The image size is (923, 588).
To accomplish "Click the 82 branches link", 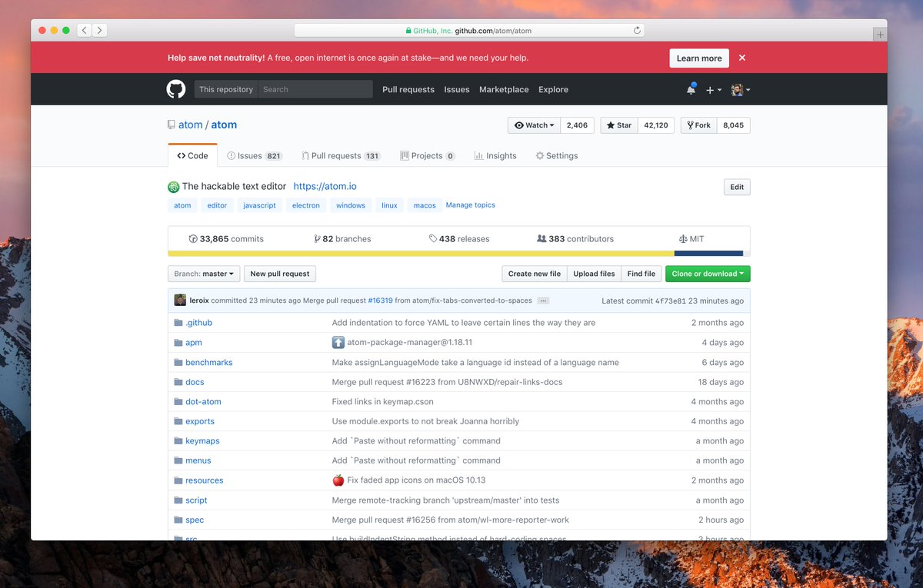I will [x=343, y=239].
